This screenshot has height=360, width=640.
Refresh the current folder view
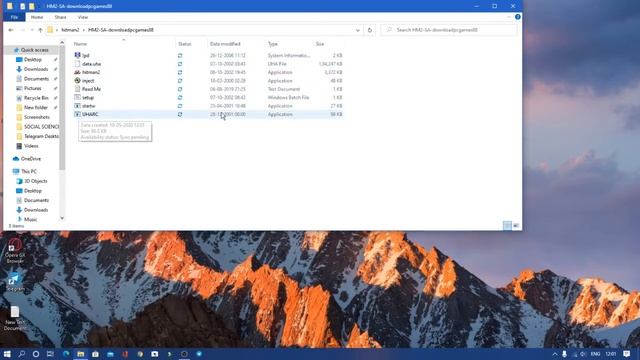click(x=370, y=30)
